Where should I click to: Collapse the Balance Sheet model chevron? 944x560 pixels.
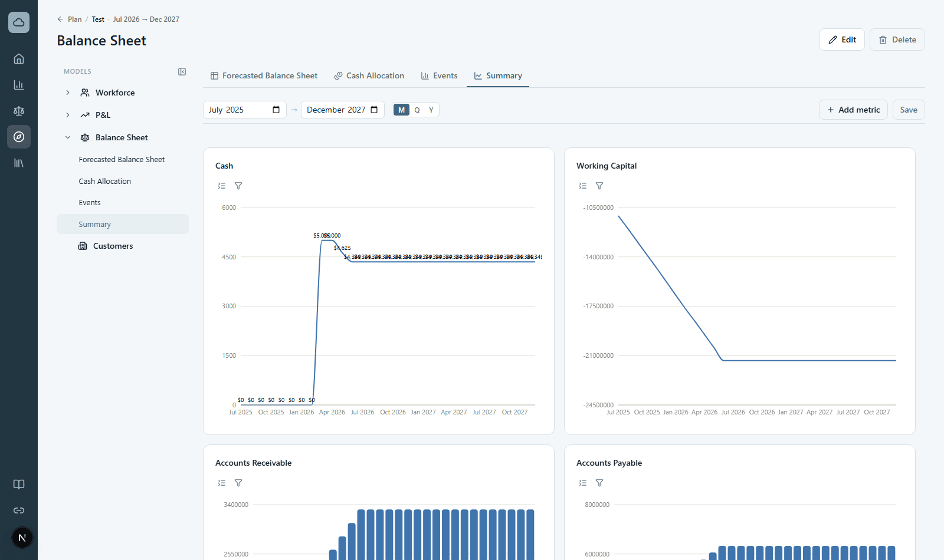tap(68, 137)
